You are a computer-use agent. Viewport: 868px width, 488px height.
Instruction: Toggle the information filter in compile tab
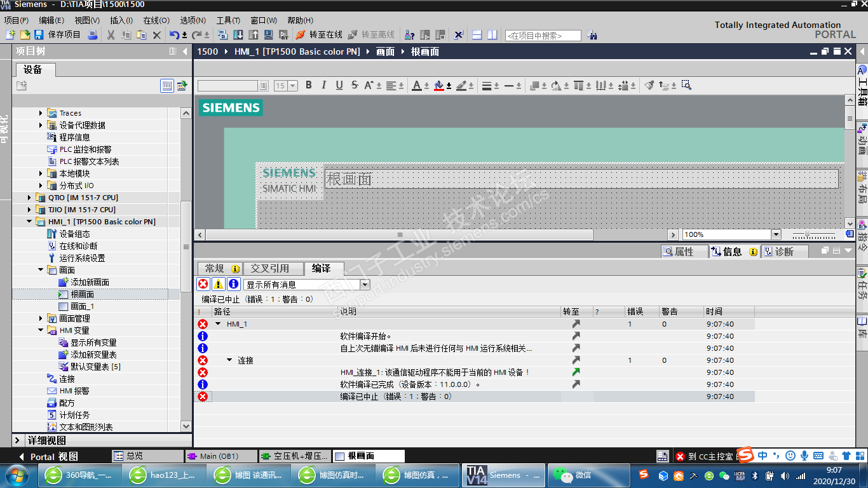(x=233, y=284)
